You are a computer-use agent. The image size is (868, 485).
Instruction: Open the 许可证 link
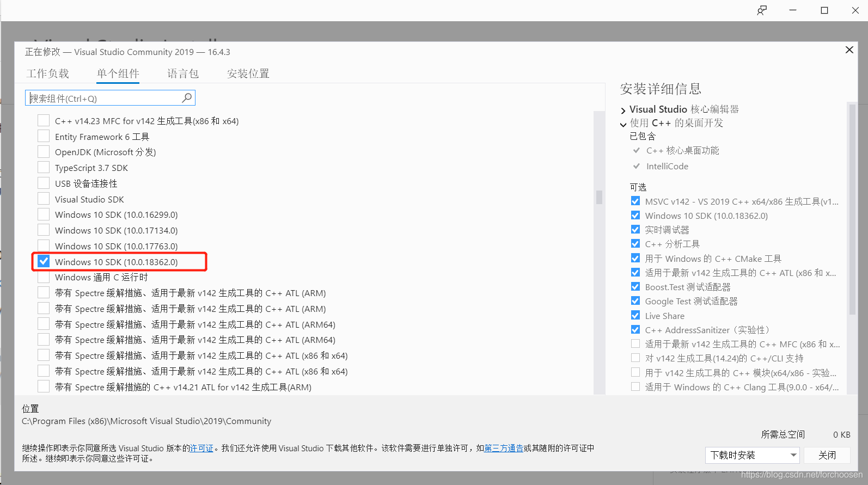click(201, 448)
